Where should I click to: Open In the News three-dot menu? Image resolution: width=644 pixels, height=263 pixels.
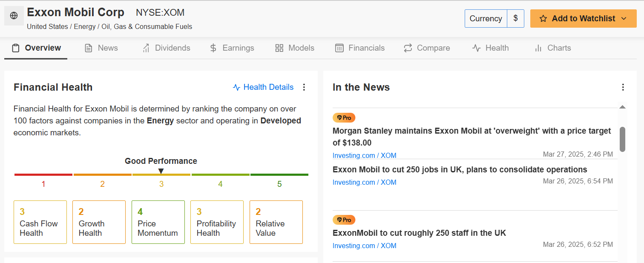[x=623, y=87]
